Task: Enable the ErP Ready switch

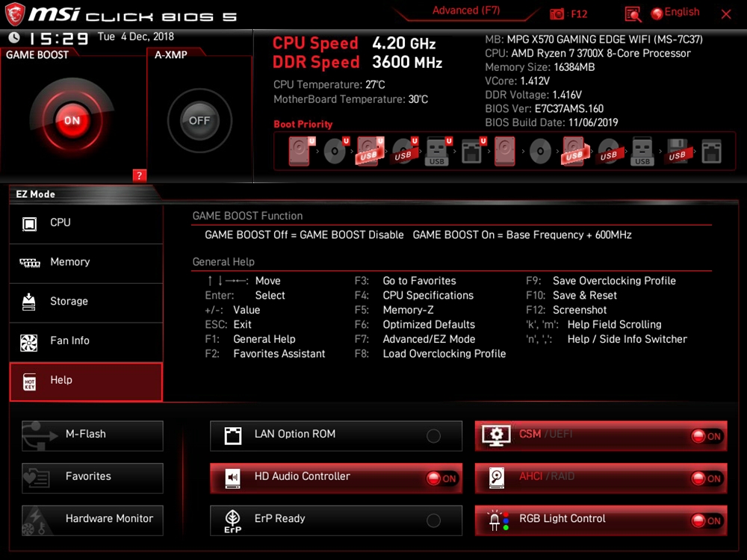Action: click(433, 520)
